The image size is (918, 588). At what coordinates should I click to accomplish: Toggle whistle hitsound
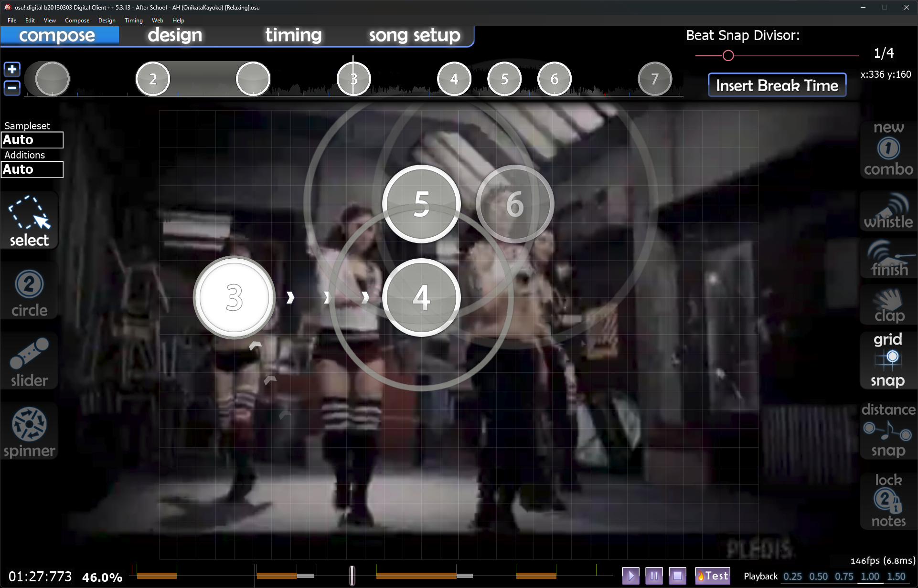pos(888,211)
